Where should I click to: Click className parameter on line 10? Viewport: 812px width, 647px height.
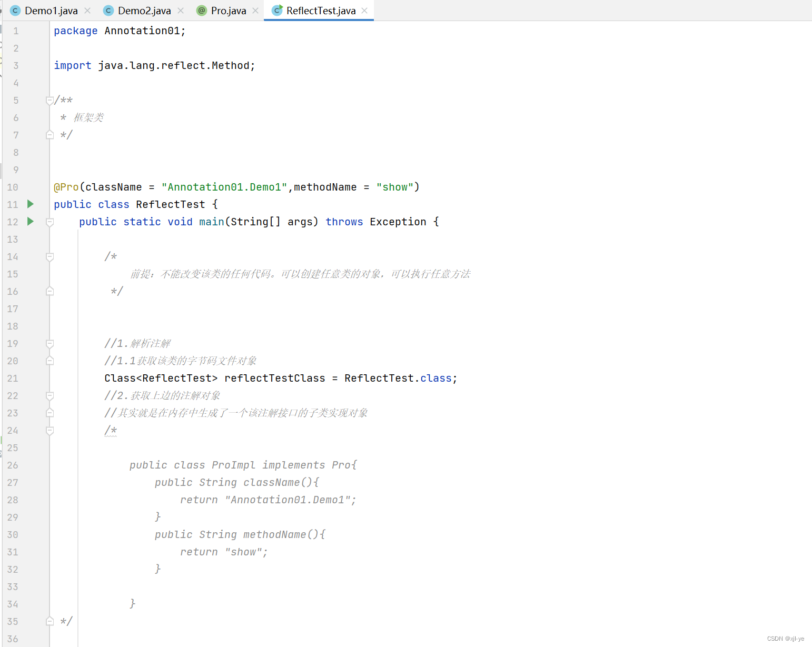pos(114,187)
